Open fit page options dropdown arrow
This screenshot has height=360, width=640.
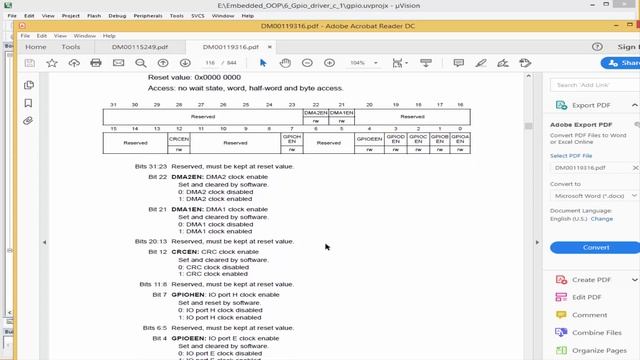pyautogui.click(x=406, y=63)
